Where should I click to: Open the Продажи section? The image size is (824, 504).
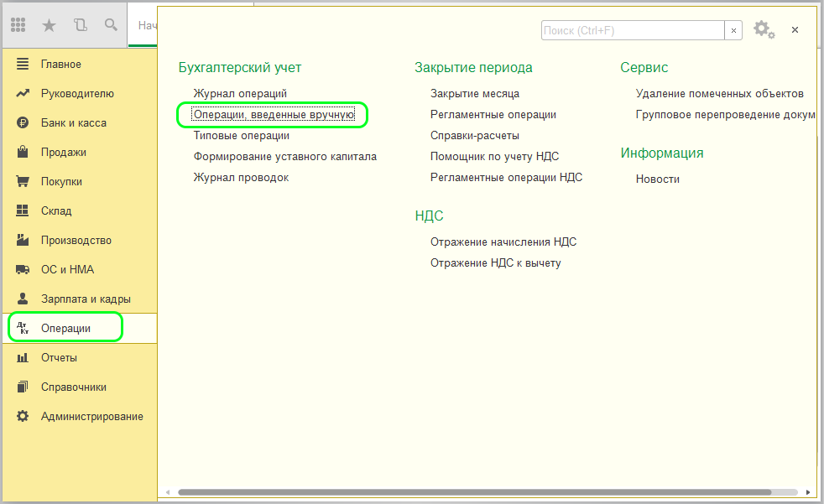(x=63, y=153)
